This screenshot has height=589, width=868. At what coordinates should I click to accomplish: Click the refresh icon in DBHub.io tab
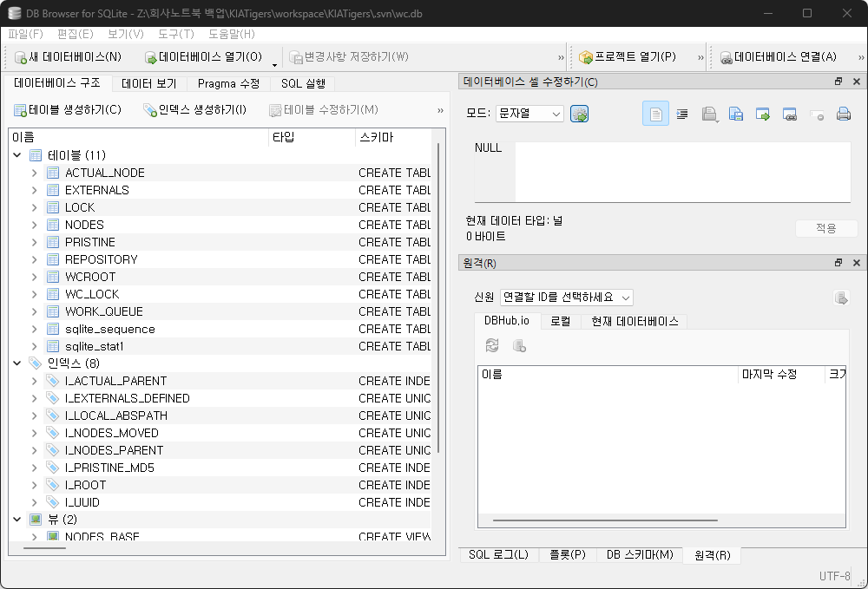(x=492, y=345)
